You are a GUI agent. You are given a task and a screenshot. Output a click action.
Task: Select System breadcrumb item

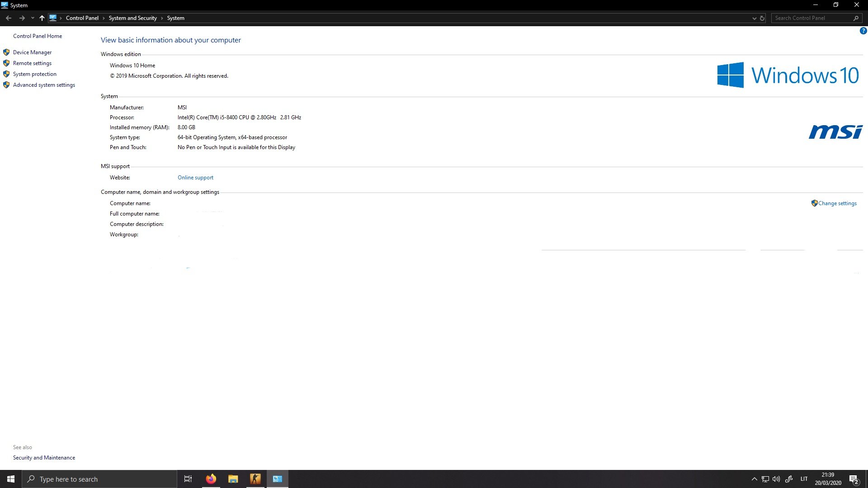[x=175, y=18]
